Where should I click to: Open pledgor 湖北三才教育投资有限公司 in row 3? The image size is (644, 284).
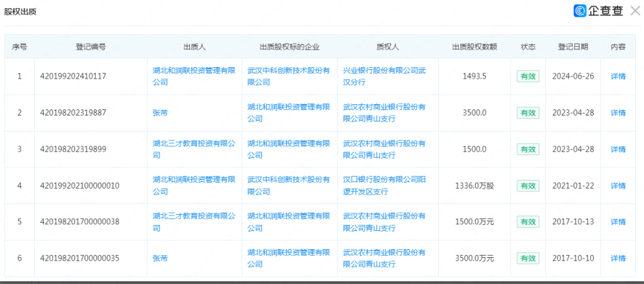[194, 149]
